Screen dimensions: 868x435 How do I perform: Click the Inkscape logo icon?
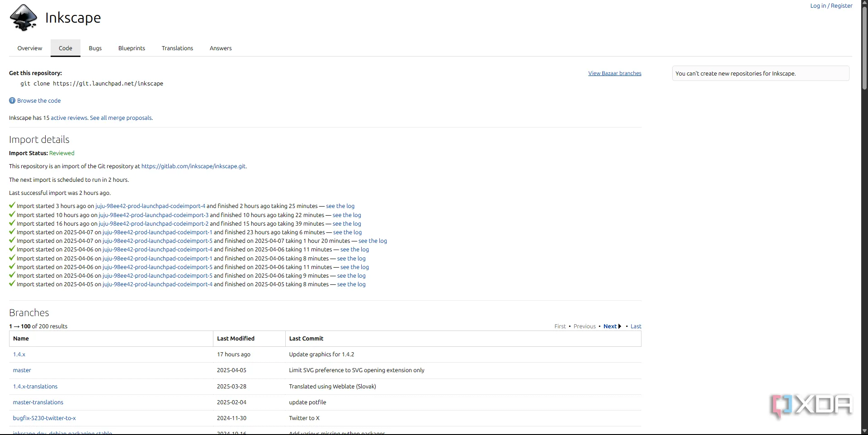(24, 18)
